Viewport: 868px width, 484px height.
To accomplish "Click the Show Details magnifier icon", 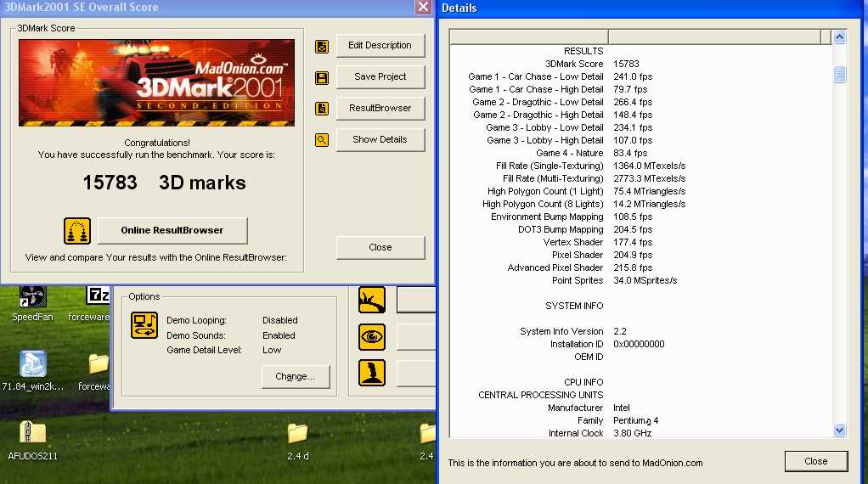I will pos(322,140).
